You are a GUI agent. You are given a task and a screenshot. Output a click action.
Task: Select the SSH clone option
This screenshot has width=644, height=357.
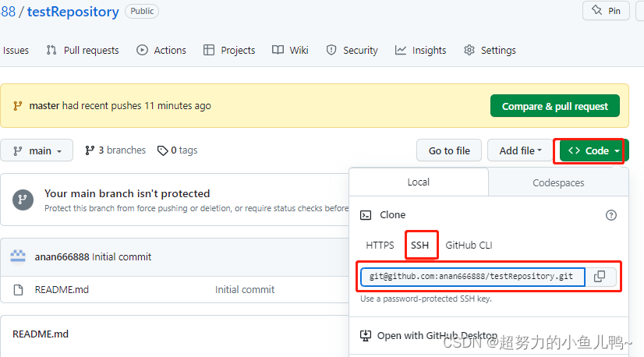419,246
